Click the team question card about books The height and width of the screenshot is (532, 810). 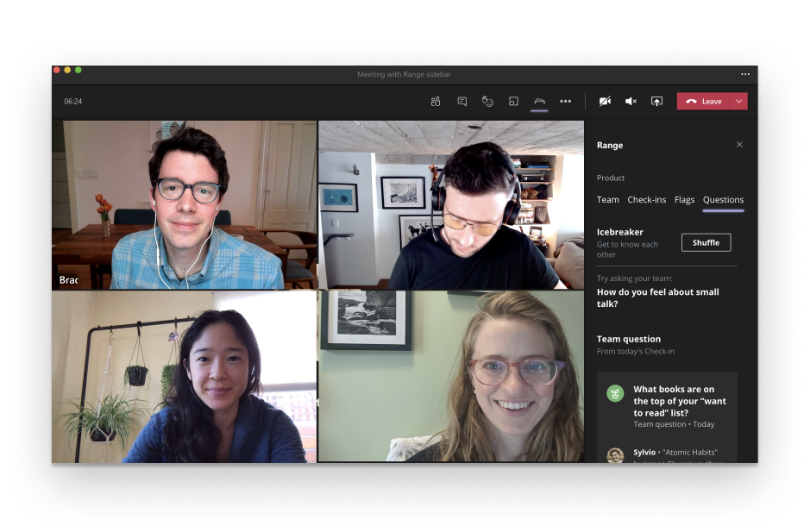click(667, 406)
